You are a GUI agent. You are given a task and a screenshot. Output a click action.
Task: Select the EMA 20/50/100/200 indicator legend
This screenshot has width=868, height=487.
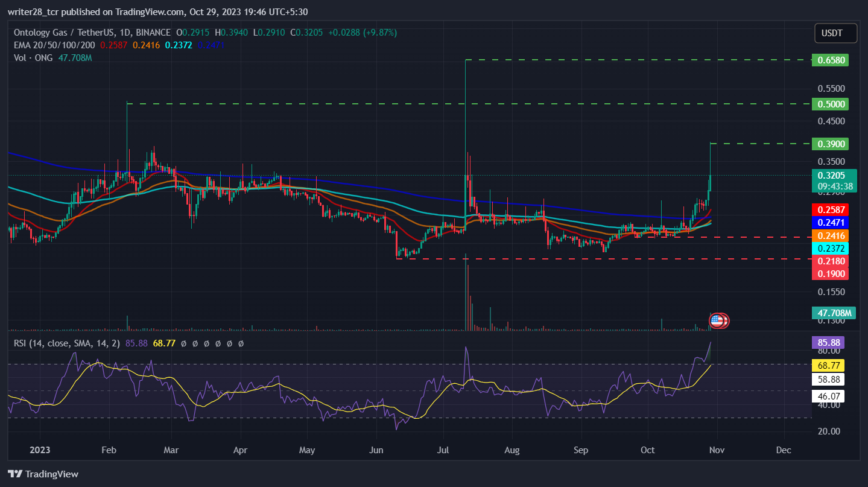55,45
